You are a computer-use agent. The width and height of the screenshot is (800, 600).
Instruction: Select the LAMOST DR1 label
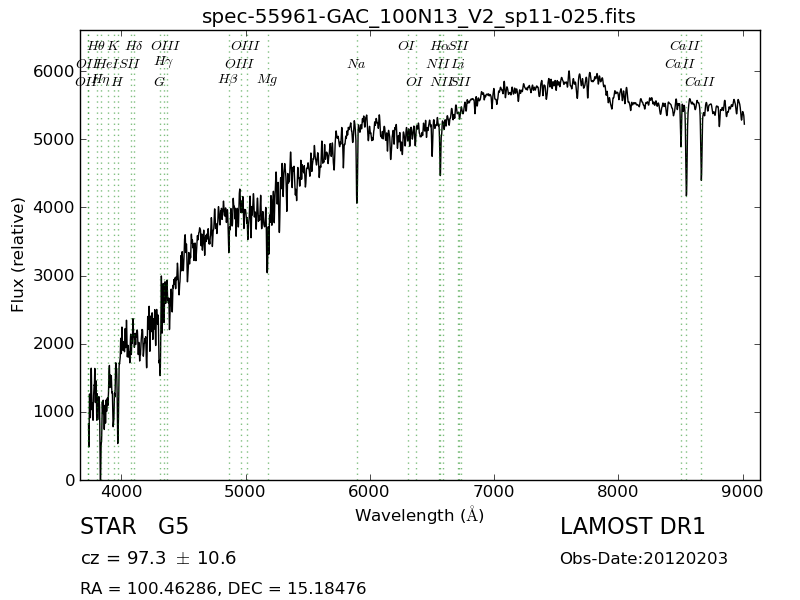[632, 526]
